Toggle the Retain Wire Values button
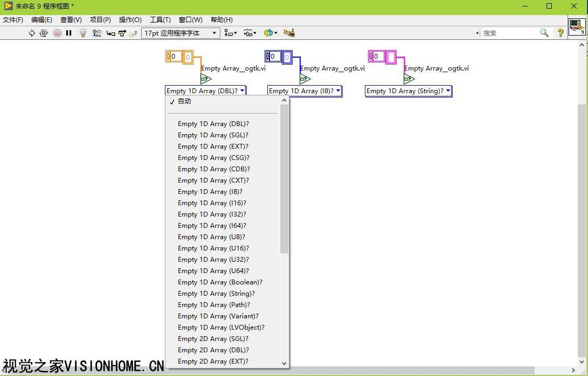The width and height of the screenshot is (588, 376). click(96, 33)
